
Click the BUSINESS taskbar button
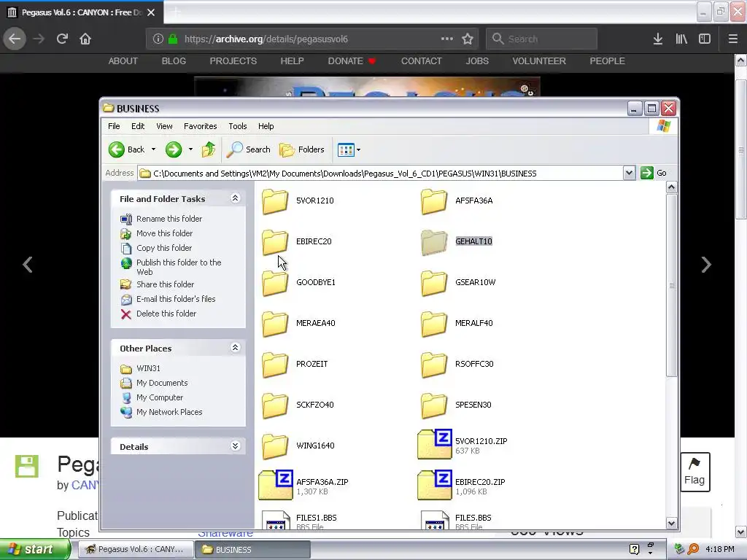pyautogui.click(x=252, y=550)
